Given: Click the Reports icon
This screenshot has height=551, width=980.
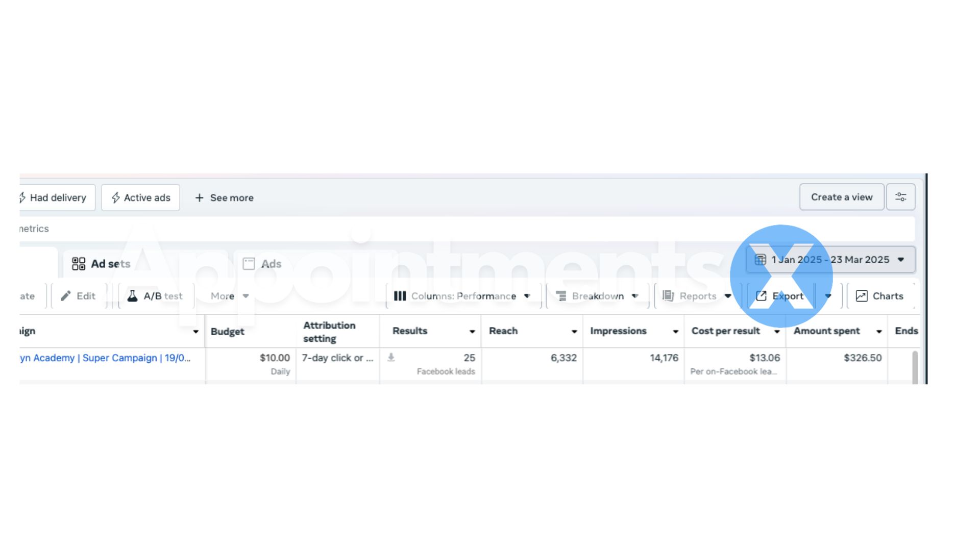Looking at the screenshot, I should (x=668, y=296).
